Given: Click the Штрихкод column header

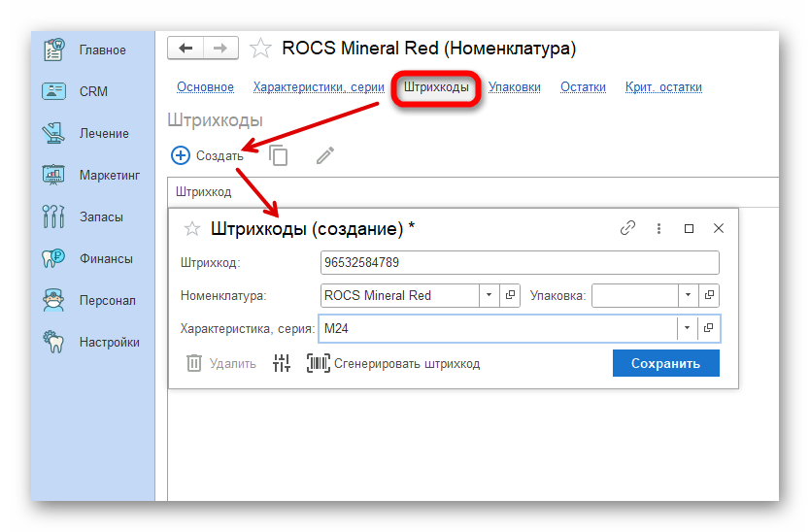Looking at the screenshot, I should (x=204, y=192).
